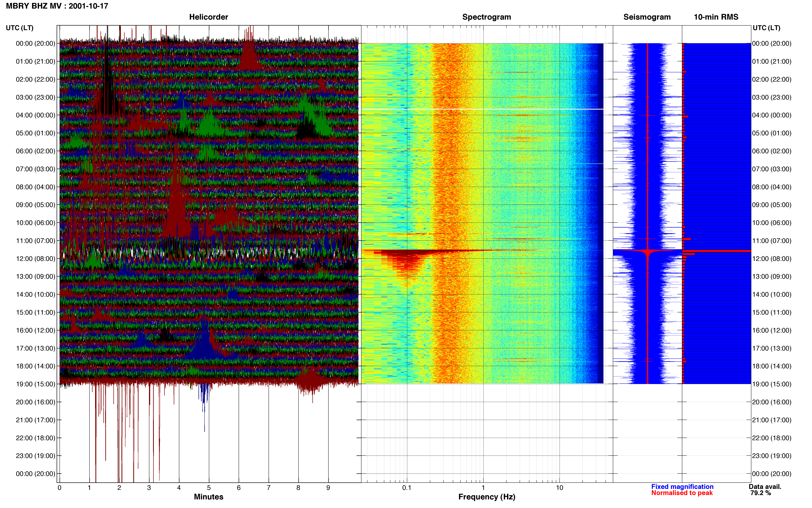Click the Fixed magnification legend text

(x=682, y=486)
